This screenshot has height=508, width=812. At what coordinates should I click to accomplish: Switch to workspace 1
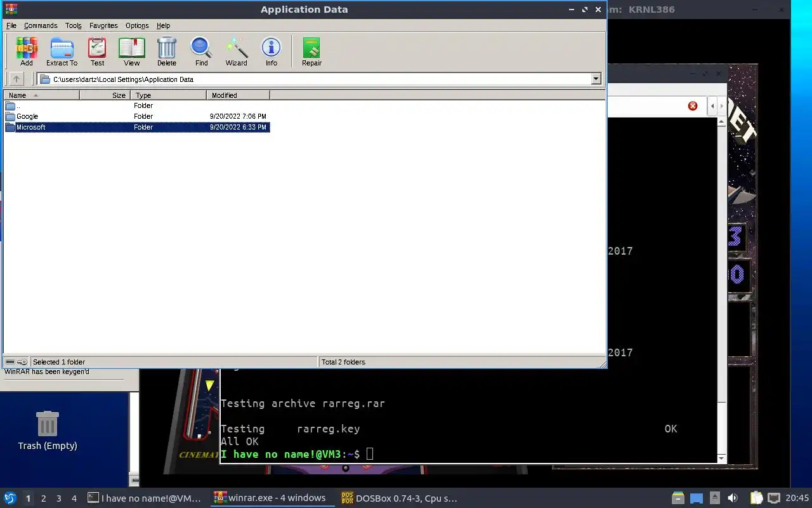click(x=28, y=498)
